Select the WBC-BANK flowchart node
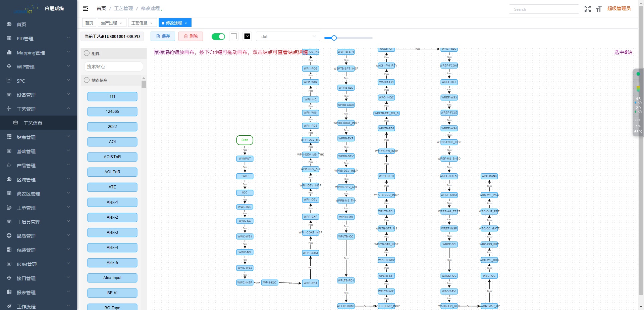644x310 pixels. coord(489,176)
